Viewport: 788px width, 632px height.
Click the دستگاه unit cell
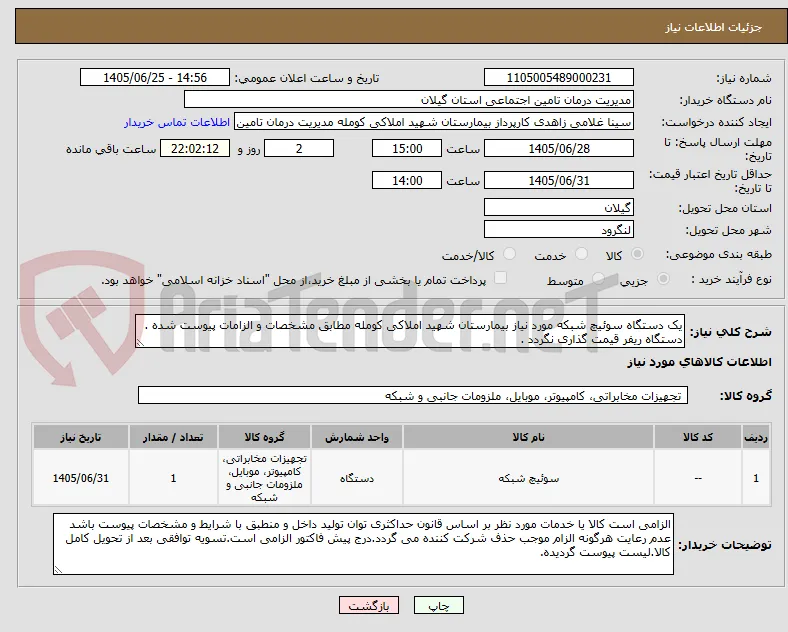(357, 478)
